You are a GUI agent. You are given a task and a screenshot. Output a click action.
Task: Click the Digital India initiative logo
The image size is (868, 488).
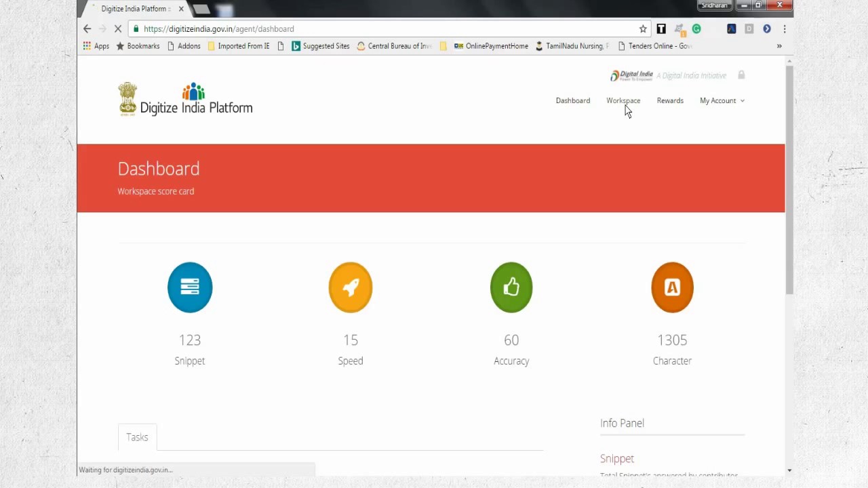pyautogui.click(x=631, y=75)
